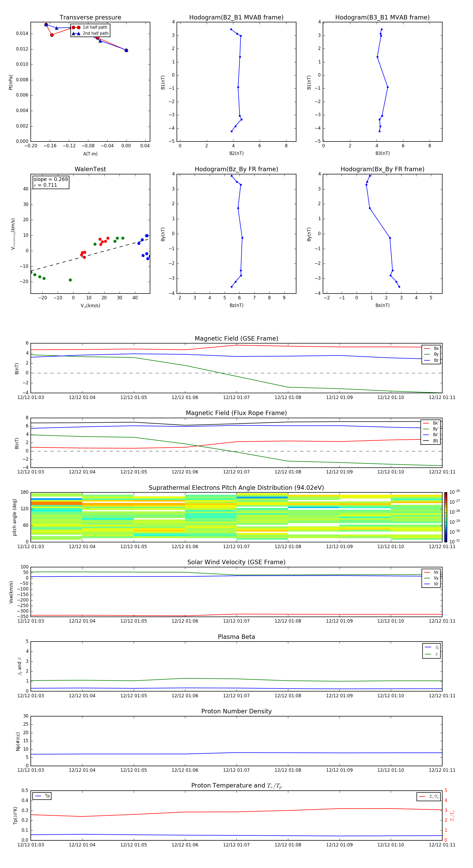
Task: Select '|B|' in flux rope legend
Action: (431, 441)
